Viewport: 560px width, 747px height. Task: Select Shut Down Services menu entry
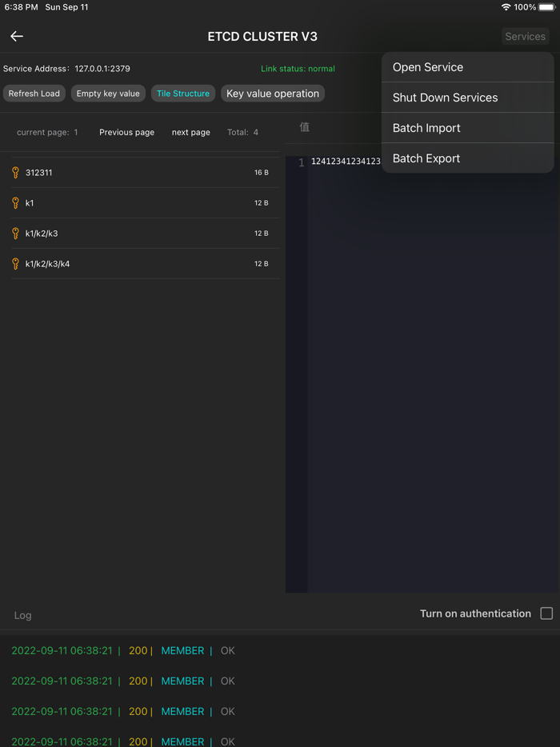468,98
